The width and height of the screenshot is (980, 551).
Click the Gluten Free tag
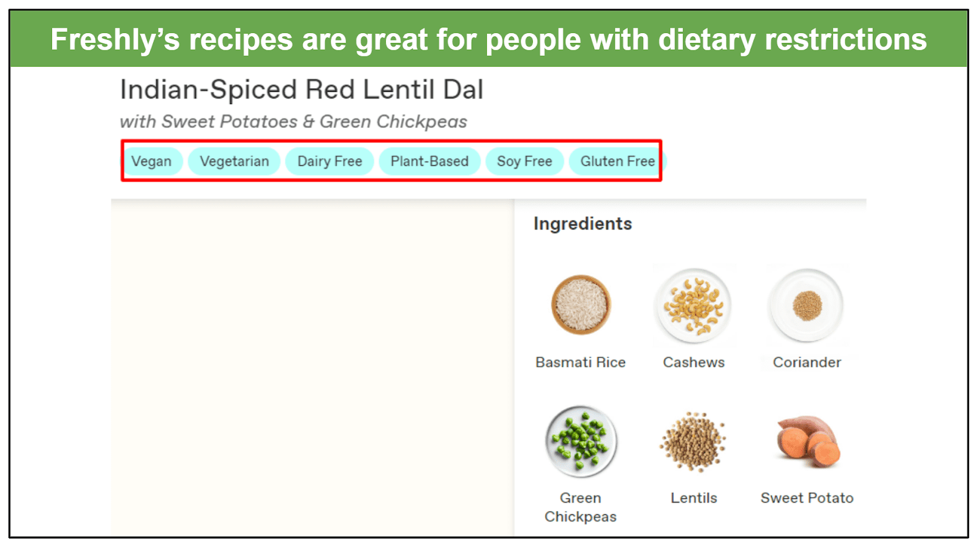[617, 162]
